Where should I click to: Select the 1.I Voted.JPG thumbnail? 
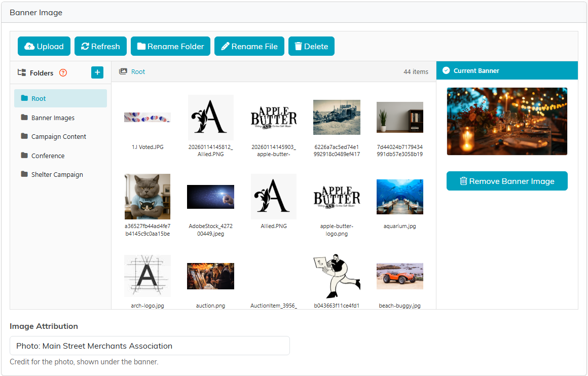[x=148, y=118]
